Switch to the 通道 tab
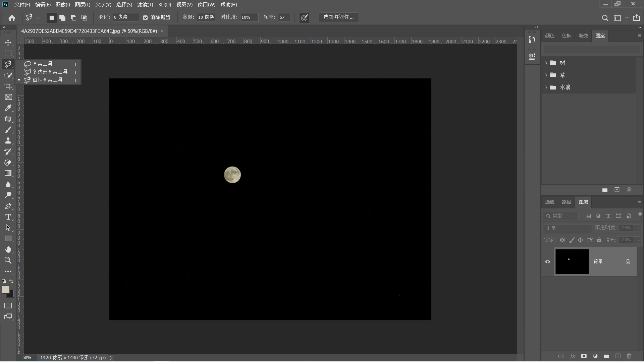 pos(550,202)
